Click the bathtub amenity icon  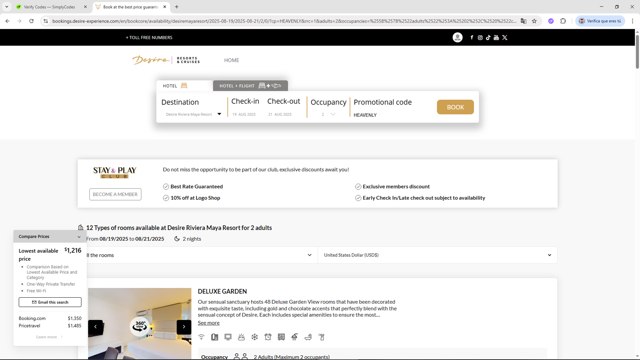click(x=308, y=337)
